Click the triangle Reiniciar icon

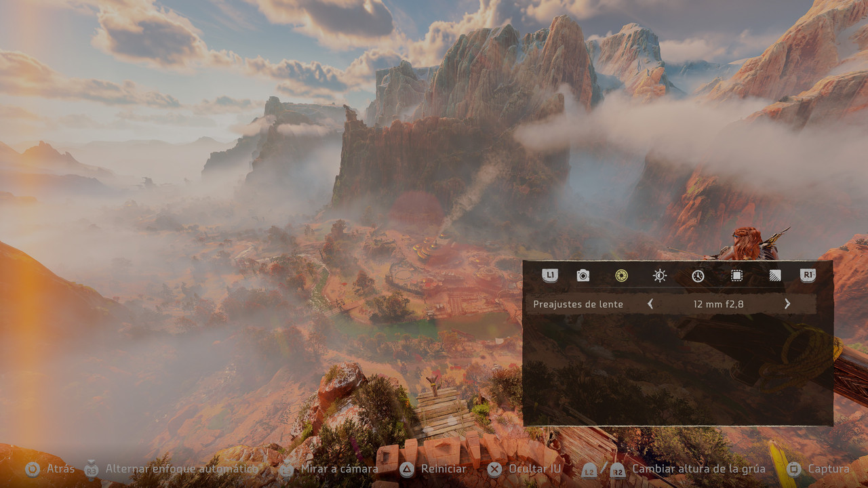[x=406, y=469]
